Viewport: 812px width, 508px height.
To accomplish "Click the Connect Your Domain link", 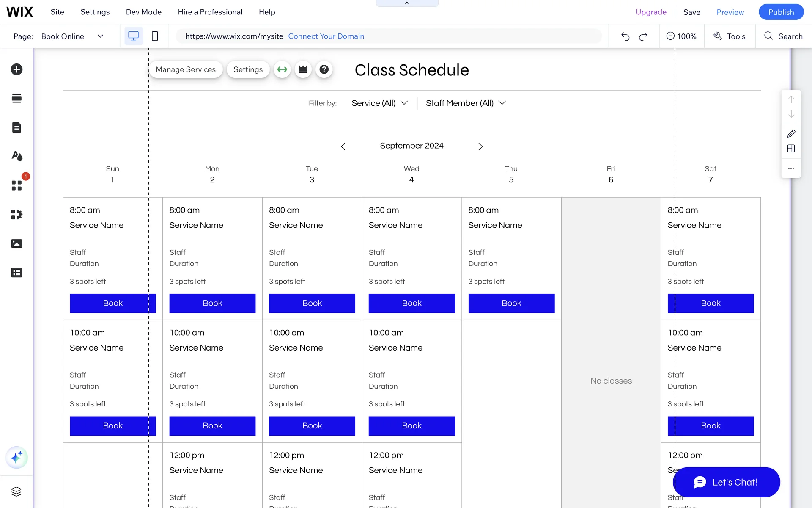I will 326,36.
